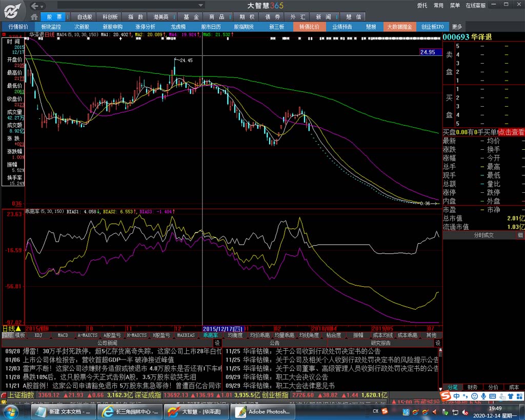
Task: Open Windows Start button
Action: tap(10, 412)
